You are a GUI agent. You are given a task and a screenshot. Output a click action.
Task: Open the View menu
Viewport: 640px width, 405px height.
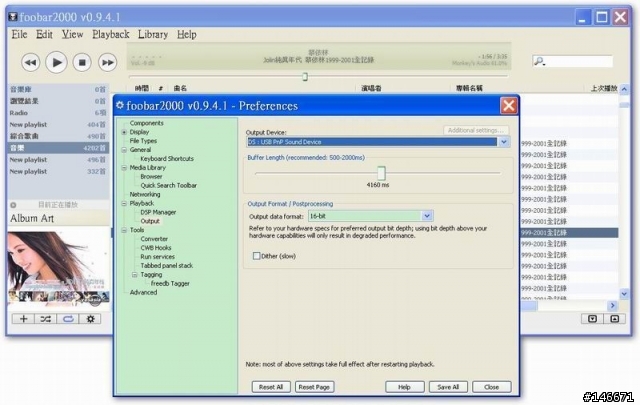point(72,34)
